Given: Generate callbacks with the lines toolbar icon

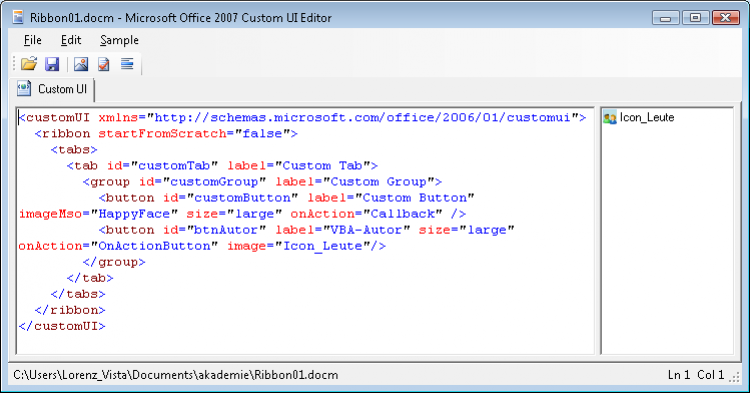Looking at the screenshot, I should click(127, 64).
